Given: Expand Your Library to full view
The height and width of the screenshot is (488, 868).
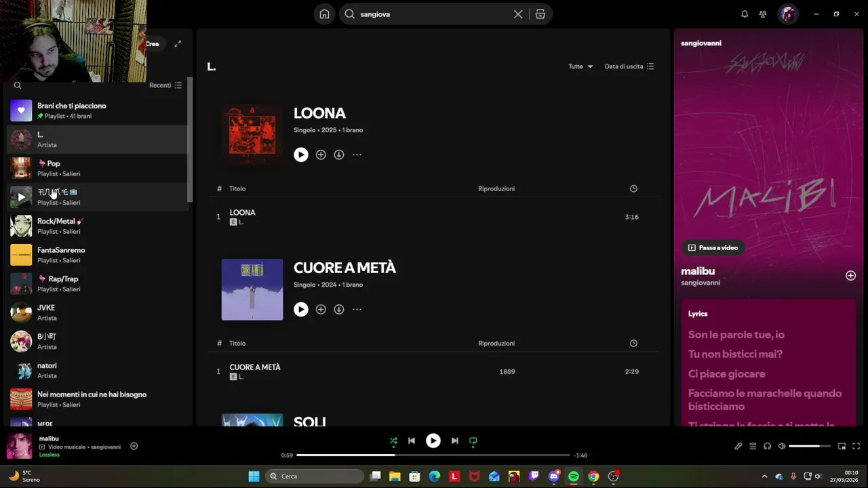Looking at the screenshot, I should click(178, 44).
